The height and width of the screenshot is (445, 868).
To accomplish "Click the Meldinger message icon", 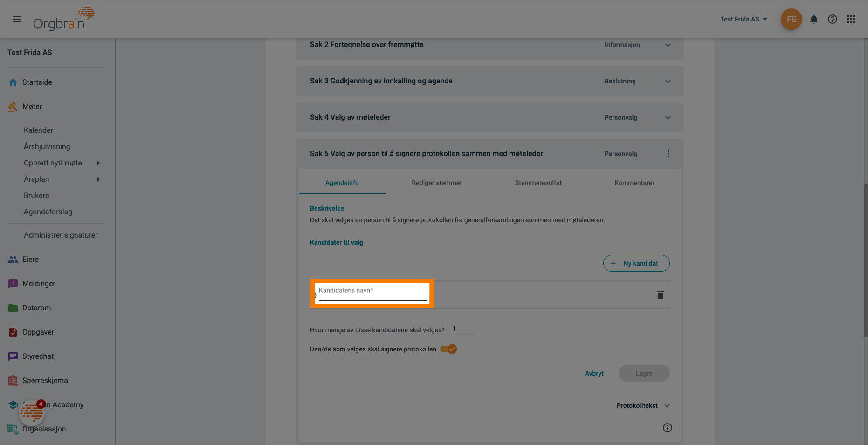I will 13,284.
